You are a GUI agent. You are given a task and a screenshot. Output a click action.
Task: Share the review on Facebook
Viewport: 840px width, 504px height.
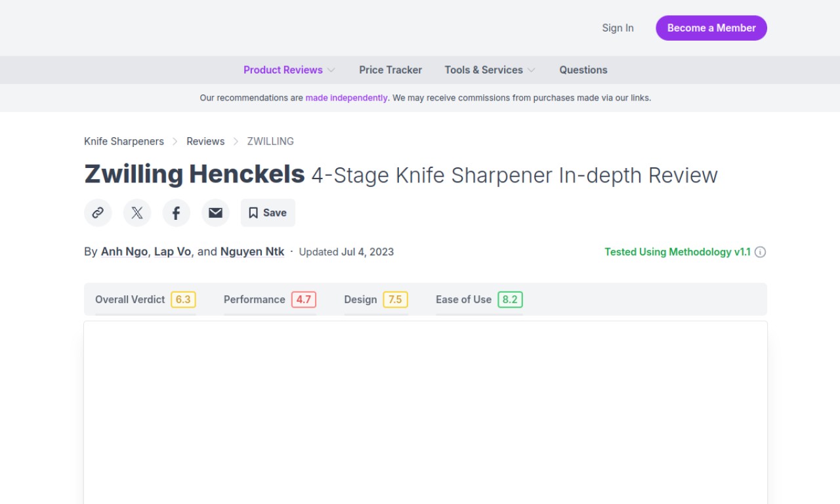pyautogui.click(x=176, y=213)
